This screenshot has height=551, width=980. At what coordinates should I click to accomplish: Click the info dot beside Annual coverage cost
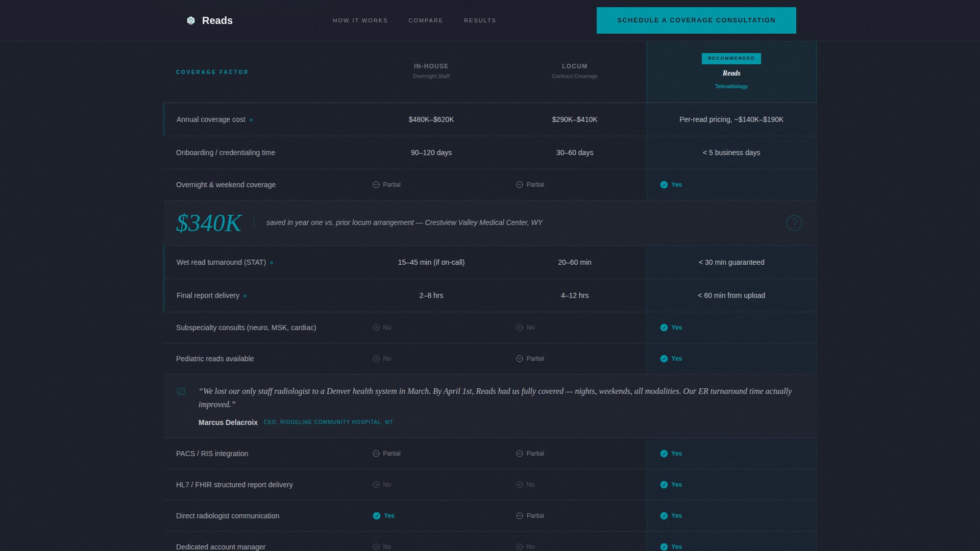tap(251, 120)
